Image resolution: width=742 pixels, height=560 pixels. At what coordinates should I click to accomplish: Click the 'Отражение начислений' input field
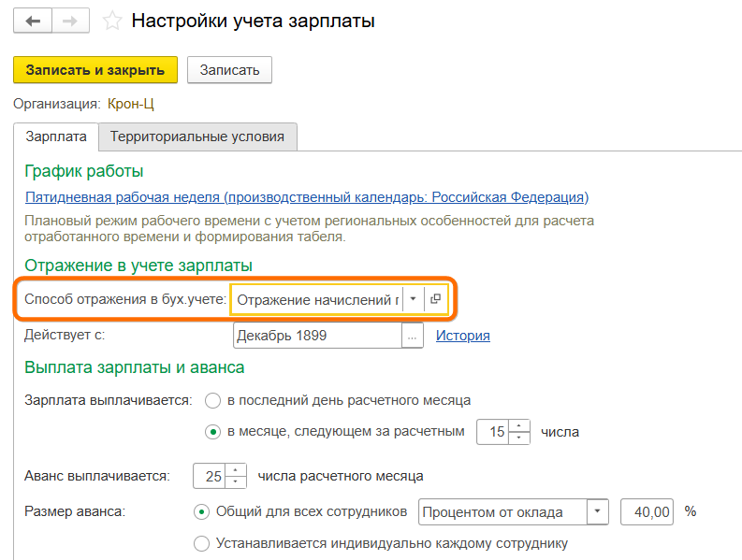click(x=317, y=299)
